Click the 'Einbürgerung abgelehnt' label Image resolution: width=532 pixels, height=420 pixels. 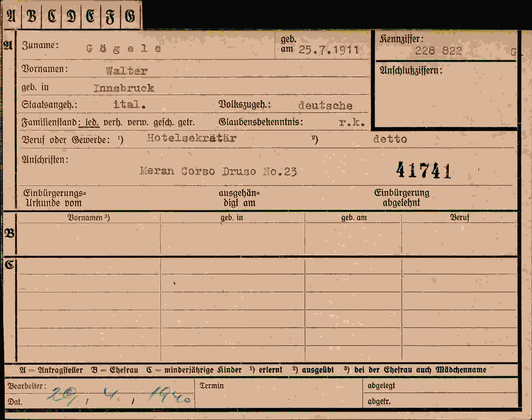402,198
